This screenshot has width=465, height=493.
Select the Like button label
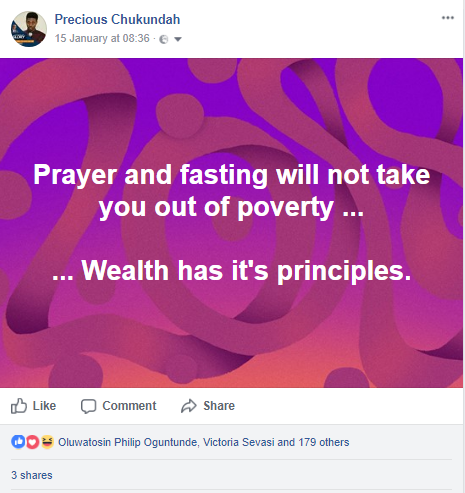pos(44,406)
